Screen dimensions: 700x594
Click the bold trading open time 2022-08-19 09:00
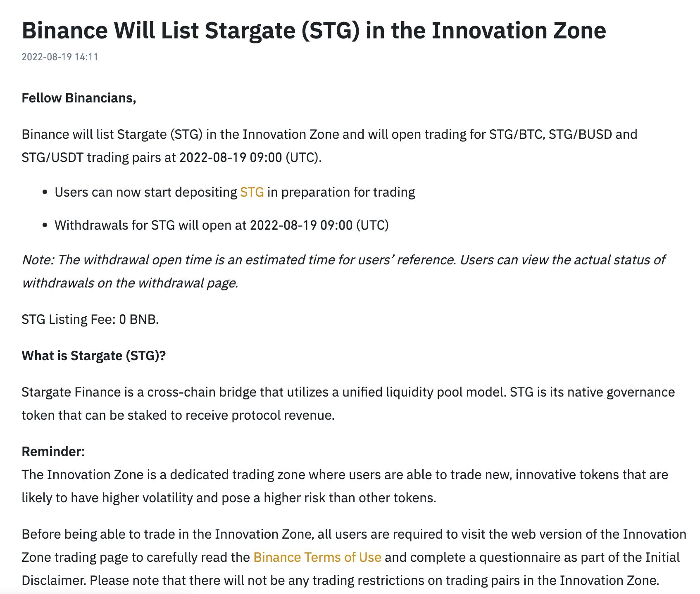[x=231, y=158]
